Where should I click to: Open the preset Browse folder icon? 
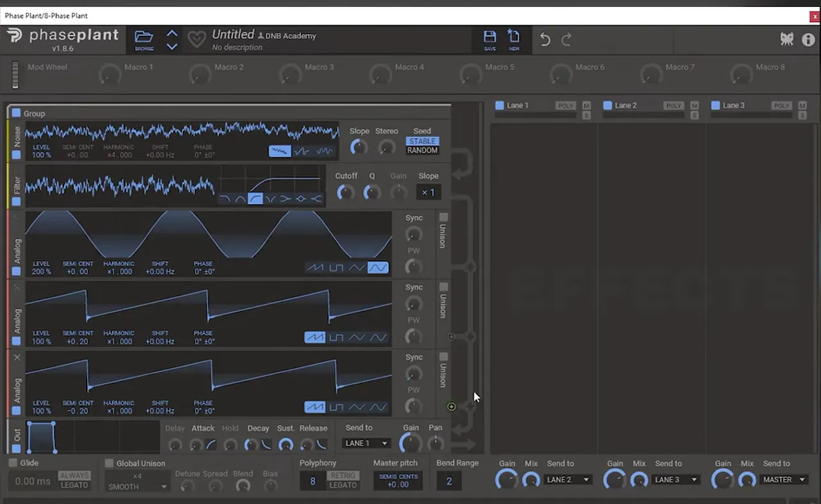(144, 38)
